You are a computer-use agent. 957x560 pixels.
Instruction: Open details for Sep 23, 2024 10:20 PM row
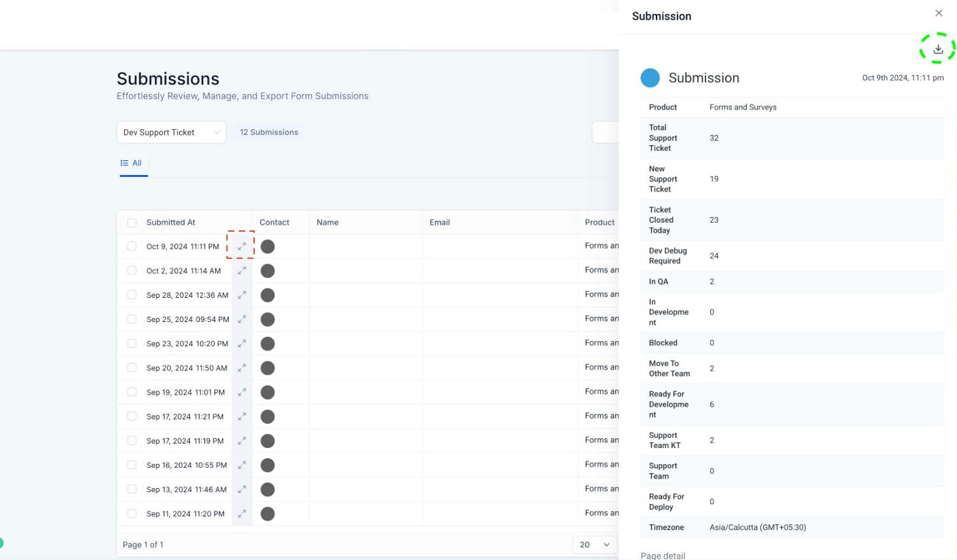point(242,344)
